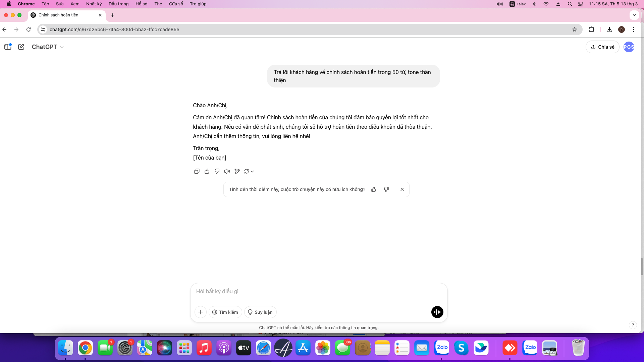Viewport: 644px width, 362px height.
Task: Click the New chat compose icon
Action: 21,46
